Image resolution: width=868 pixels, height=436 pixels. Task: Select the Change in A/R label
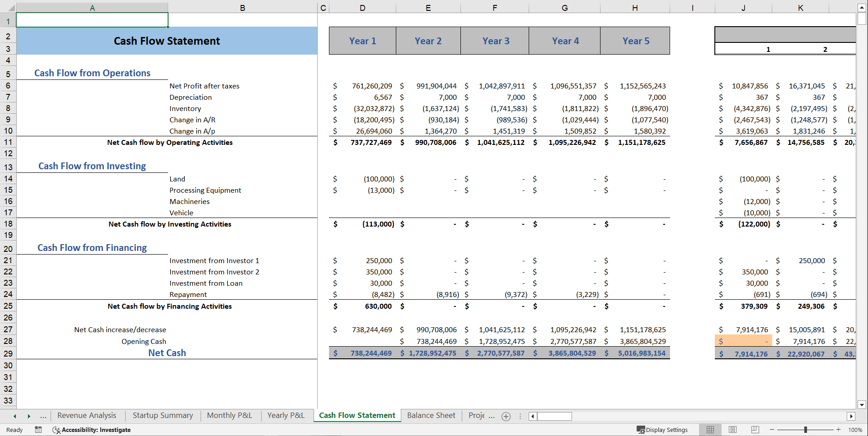point(192,120)
